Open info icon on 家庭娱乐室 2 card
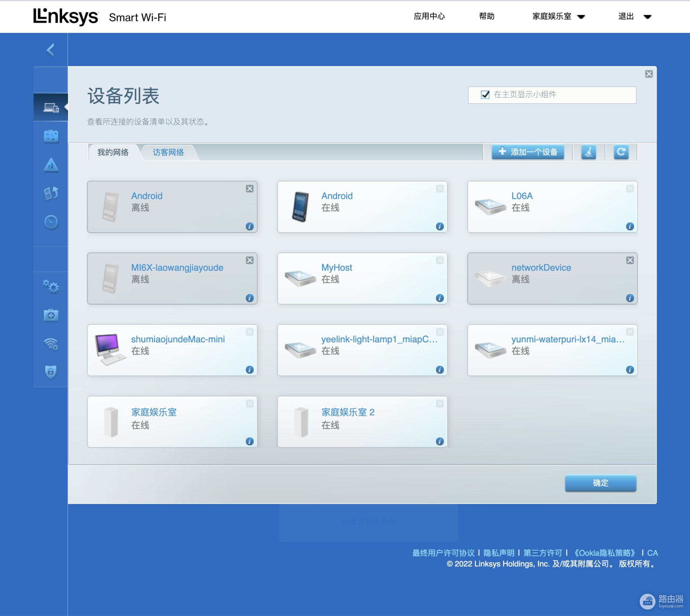690x616 pixels. pos(440,441)
